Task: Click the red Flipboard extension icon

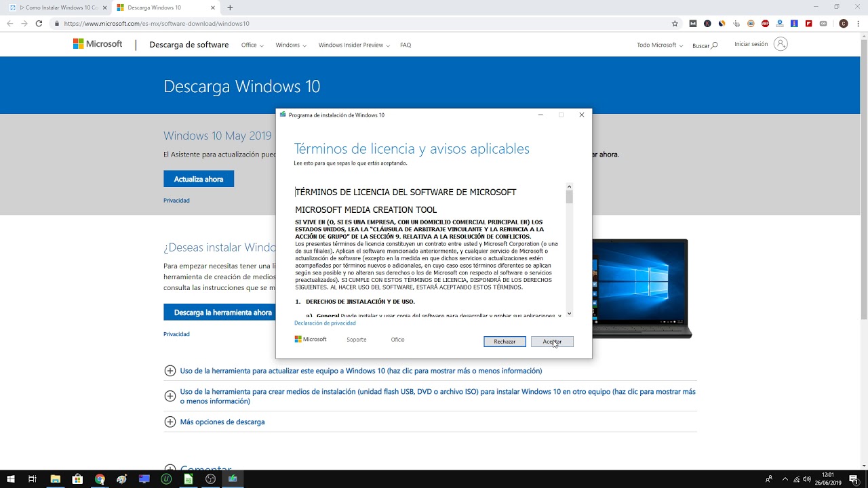Action: pos(809,23)
